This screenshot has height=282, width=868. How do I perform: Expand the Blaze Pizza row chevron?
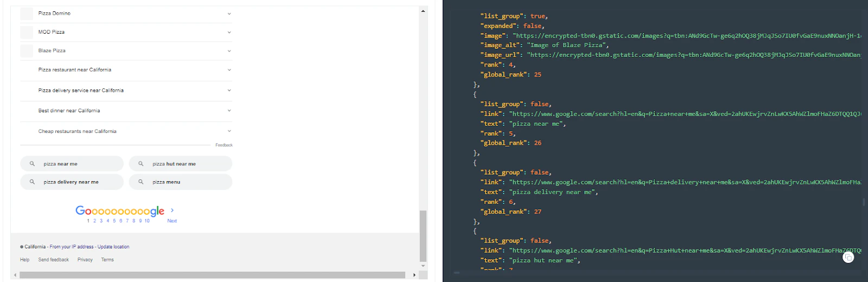(229, 51)
